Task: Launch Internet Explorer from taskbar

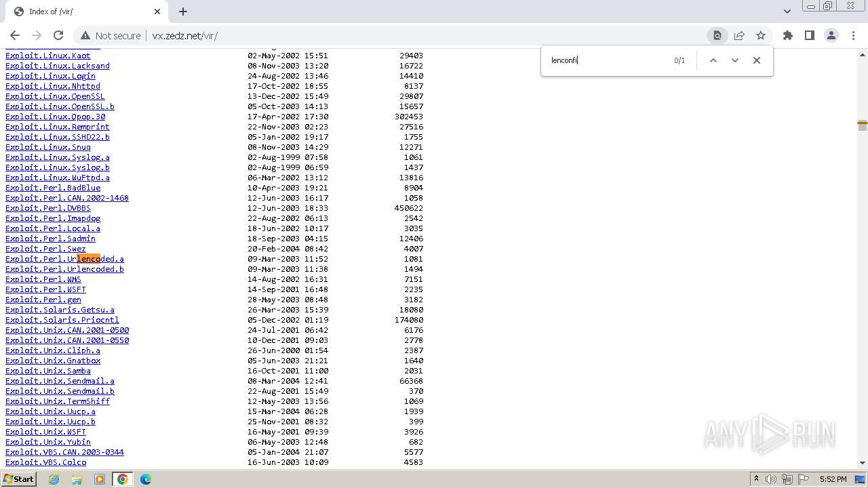Action: 54,479
